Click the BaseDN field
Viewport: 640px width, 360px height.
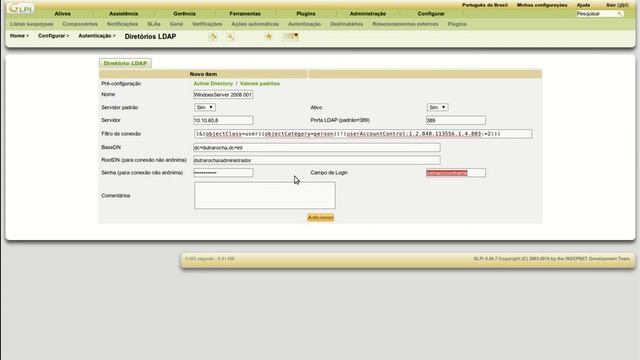(x=317, y=148)
